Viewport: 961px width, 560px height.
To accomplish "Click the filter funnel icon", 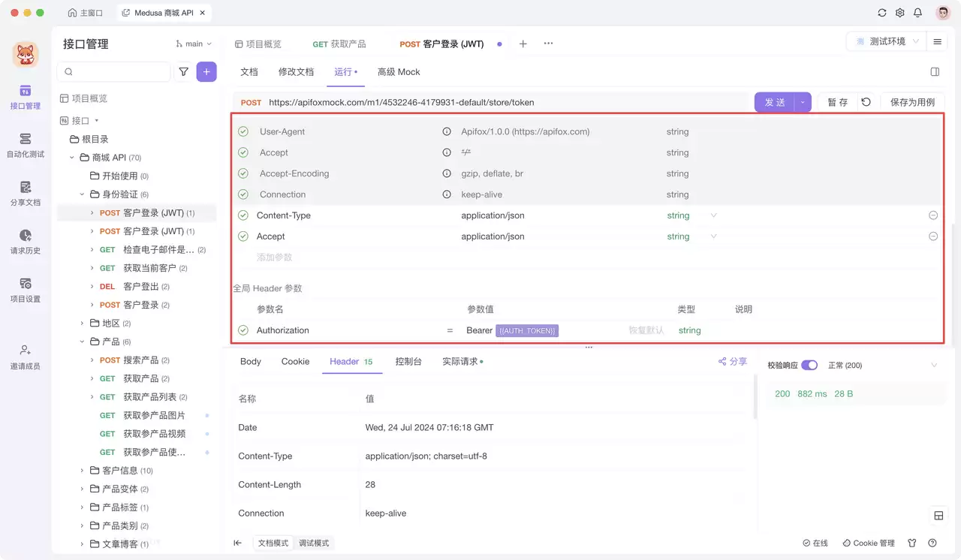I will pyautogui.click(x=183, y=72).
